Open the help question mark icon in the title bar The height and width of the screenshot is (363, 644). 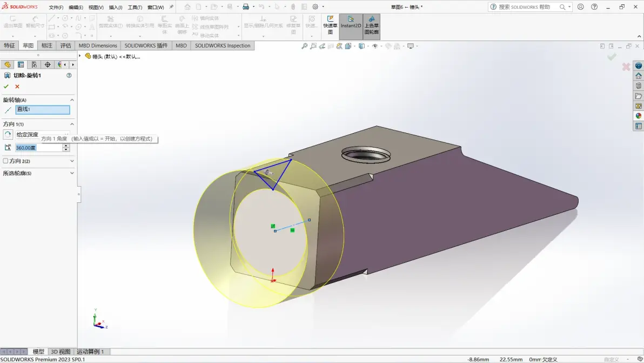click(x=594, y=6)
